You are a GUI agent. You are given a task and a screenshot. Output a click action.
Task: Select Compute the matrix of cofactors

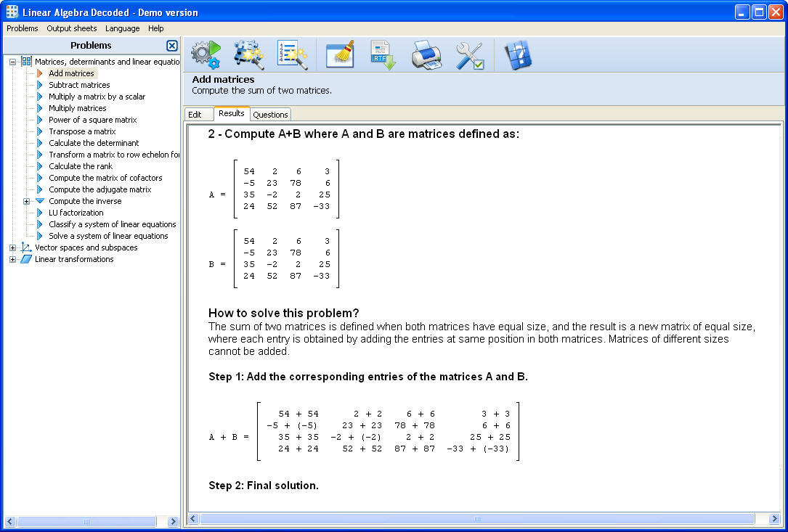pos(105,178)
